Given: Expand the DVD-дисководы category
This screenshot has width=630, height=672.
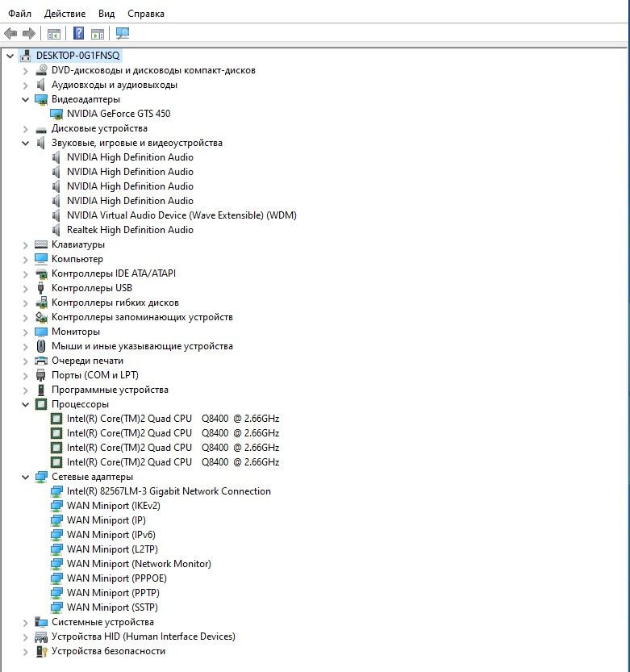Looking at the screenshot, I should pyautogui.click(x=25, y=71).
